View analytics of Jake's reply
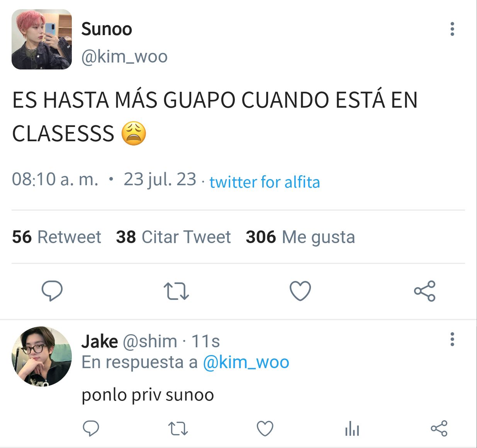The height and width of the screenshot is (448, 477). tap(352, 428)
